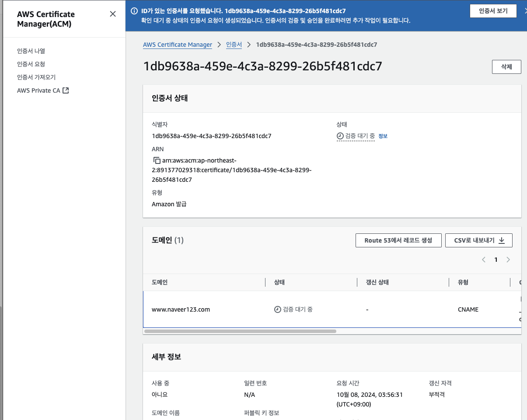Close the ACM side navigation panel
Viewport: 527px width, 420px height.
113,14
